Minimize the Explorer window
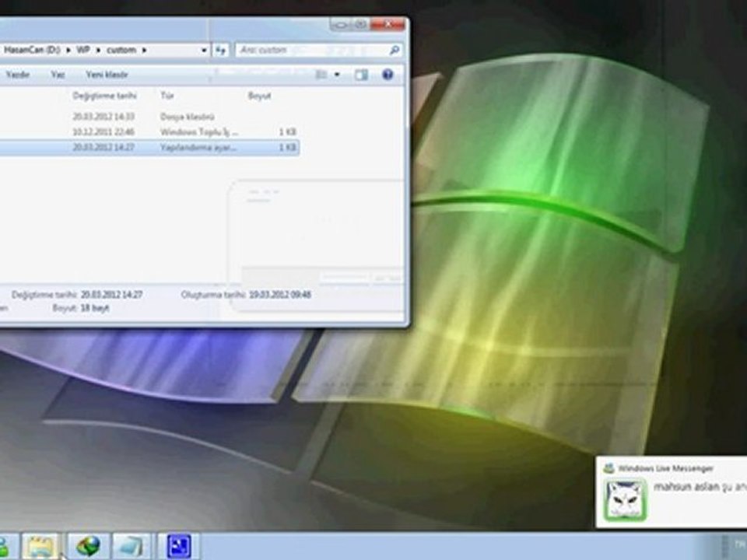This screenshot has width=747, height=560. click(341, 24)
